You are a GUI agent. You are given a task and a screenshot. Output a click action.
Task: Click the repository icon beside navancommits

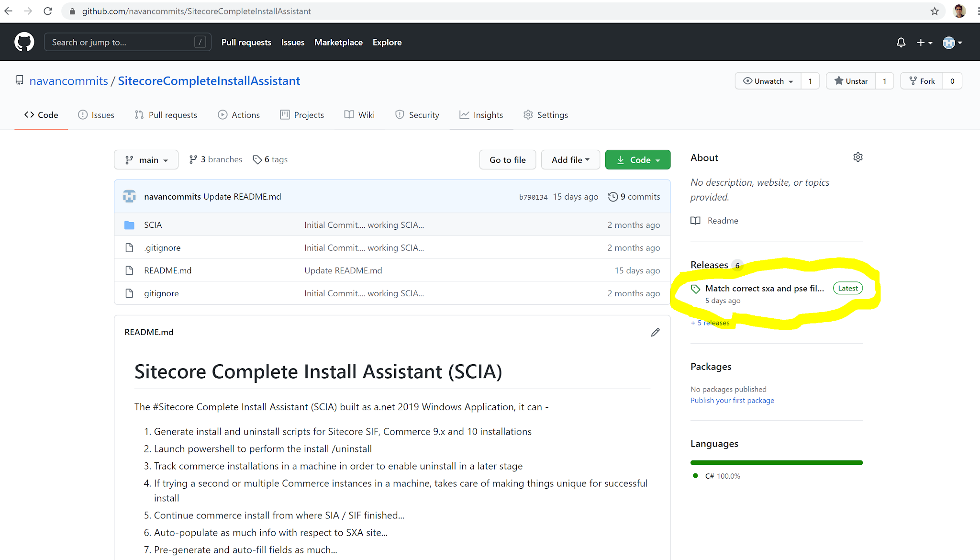coord(19,80)
